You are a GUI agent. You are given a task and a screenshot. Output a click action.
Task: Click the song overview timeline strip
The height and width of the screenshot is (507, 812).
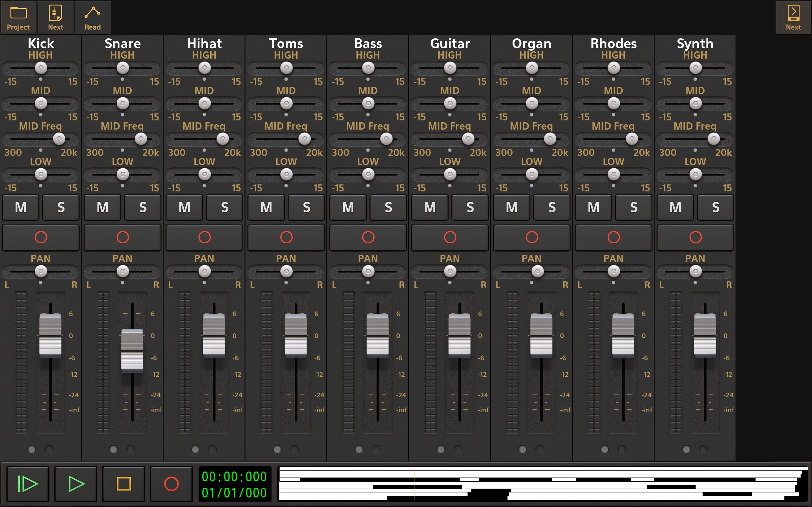543,483
